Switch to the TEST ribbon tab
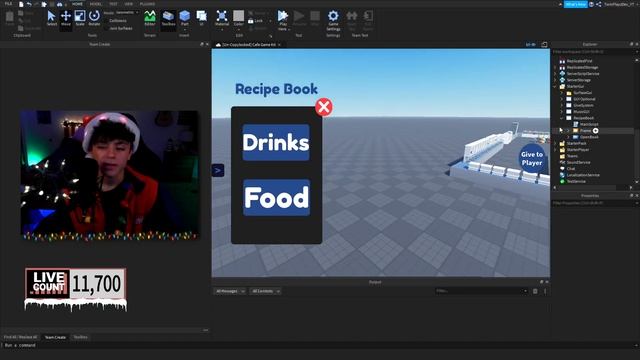 [113, 4]
